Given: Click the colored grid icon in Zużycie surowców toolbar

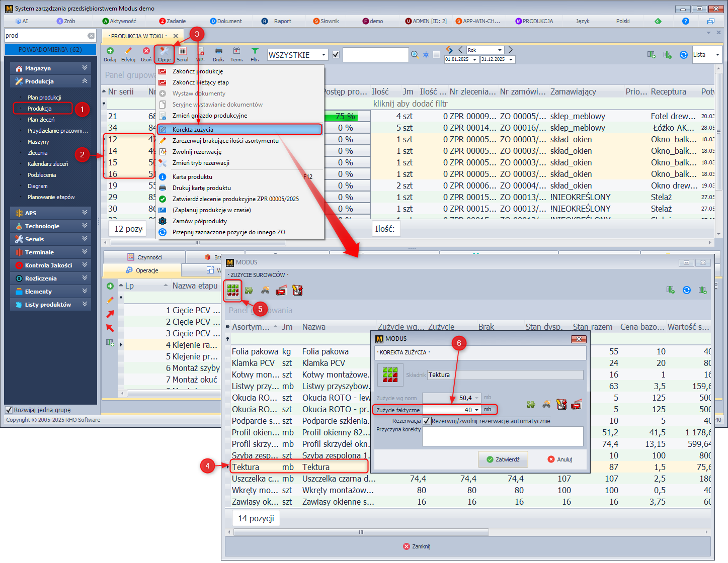Looking at the screenshot, I should [232, 290].
